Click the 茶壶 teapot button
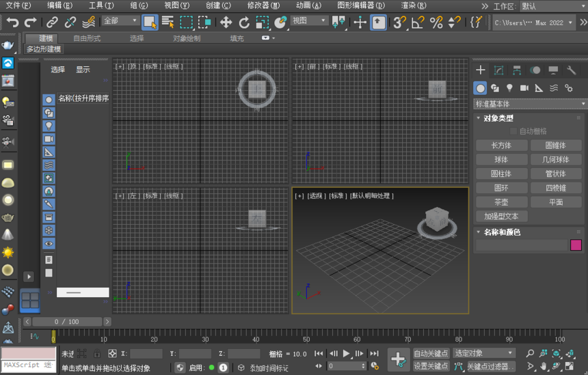588x375 pixels. 501,202
